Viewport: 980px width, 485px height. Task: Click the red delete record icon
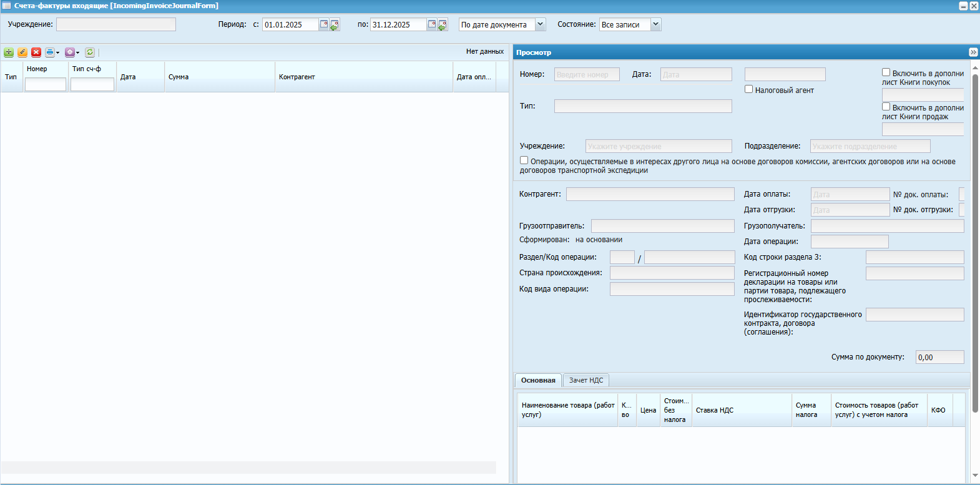tap(36, 52)
